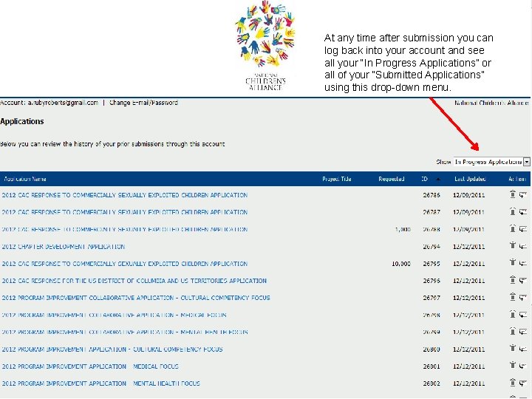Open comment icon for row 26799
532x399 pixels.
[523, 332]
